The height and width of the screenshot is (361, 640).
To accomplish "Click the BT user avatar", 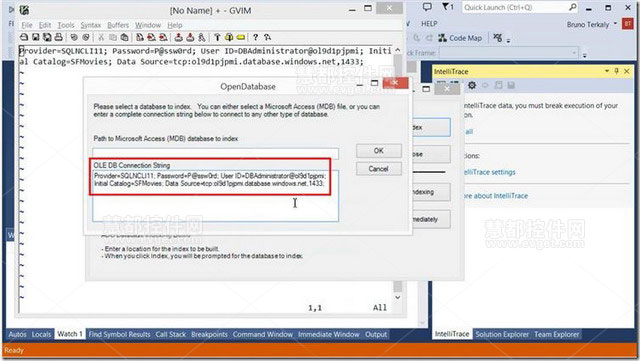I will coord(627,24).
